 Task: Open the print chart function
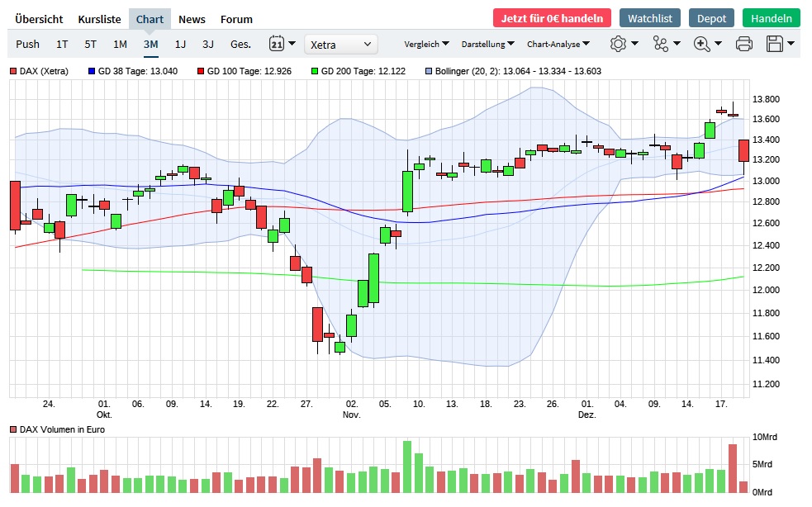click(x=744, y=45)
